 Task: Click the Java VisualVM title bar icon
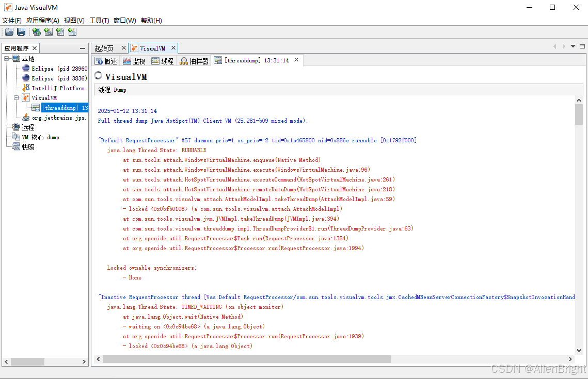(x=8, y=7)
